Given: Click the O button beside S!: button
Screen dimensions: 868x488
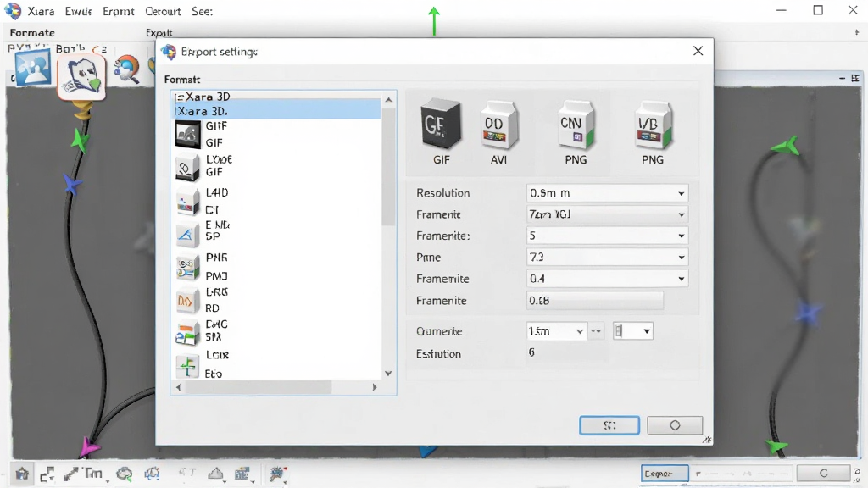Looking at the screenshot, I should coord(675,425).
